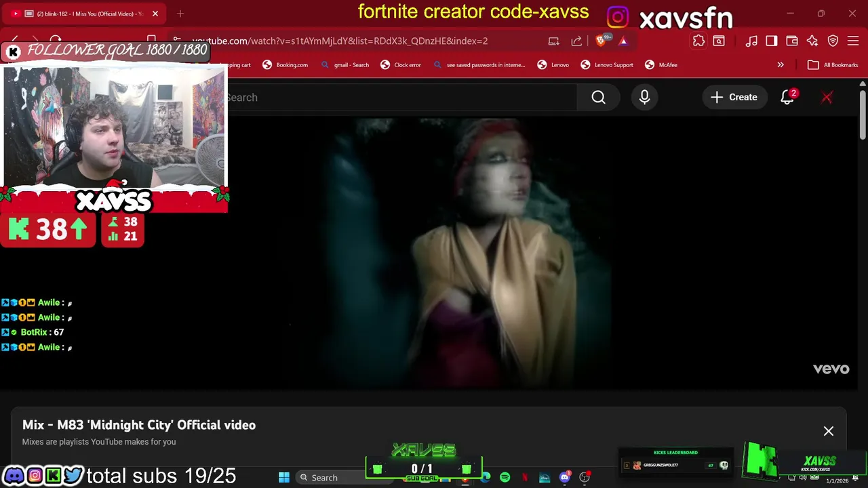Viewport: 868px width, 488px height.
Task: Focus the YouTube search field
Action: [401, 98]
